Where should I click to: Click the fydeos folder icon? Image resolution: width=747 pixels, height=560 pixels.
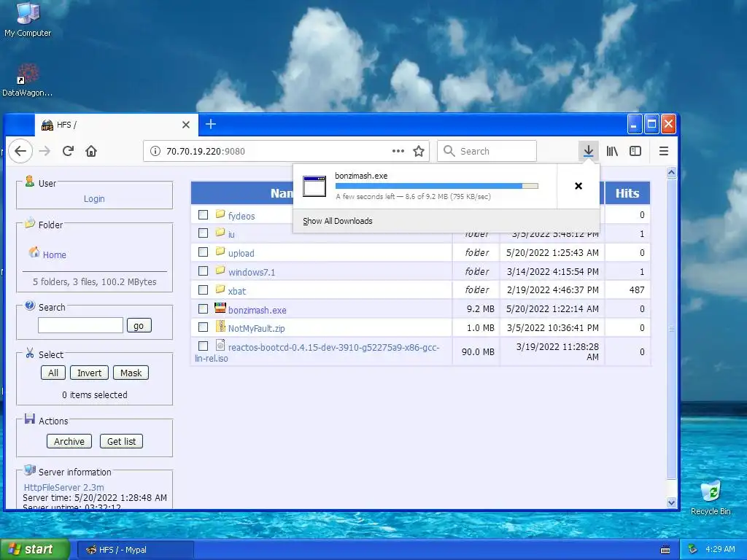tap(220, 214)
